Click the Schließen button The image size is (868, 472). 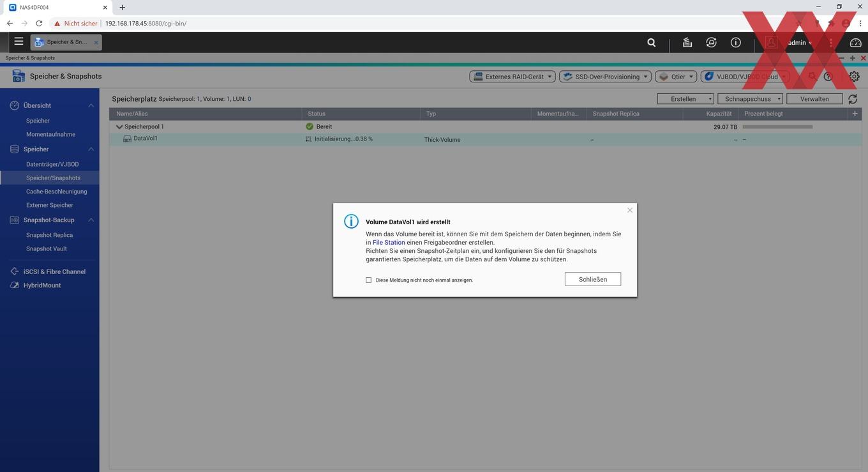[x=593, y=279]
